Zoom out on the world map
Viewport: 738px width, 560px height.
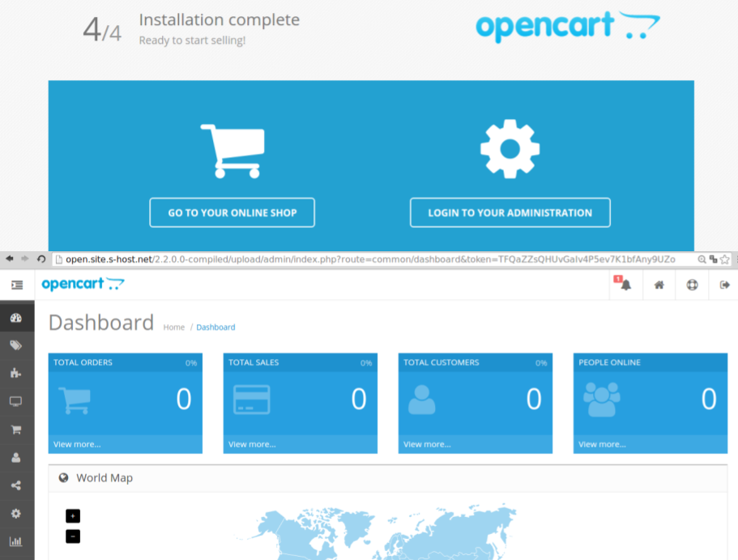pos(73,536)
